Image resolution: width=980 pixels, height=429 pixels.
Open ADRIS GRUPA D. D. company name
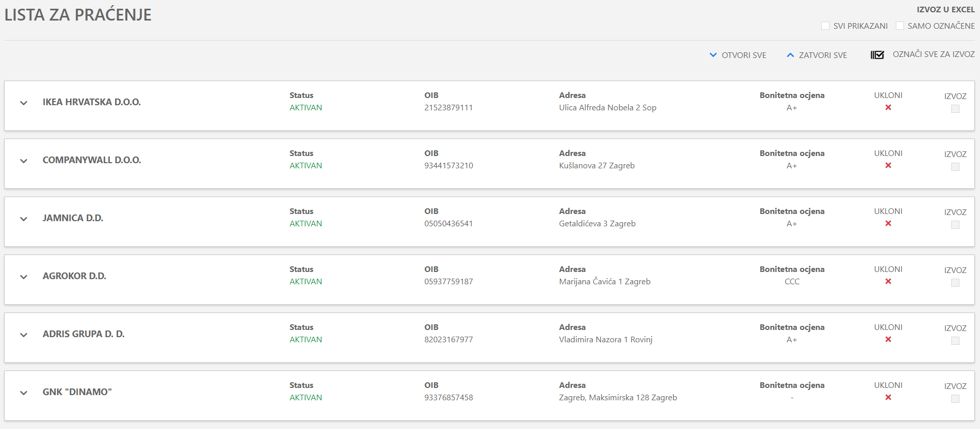(84, 334)
